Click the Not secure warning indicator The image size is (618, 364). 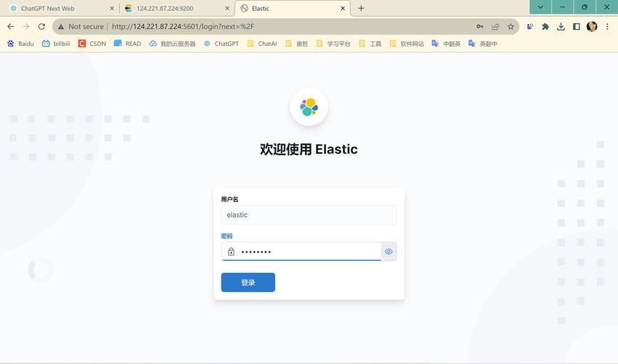tap(80, 26)
